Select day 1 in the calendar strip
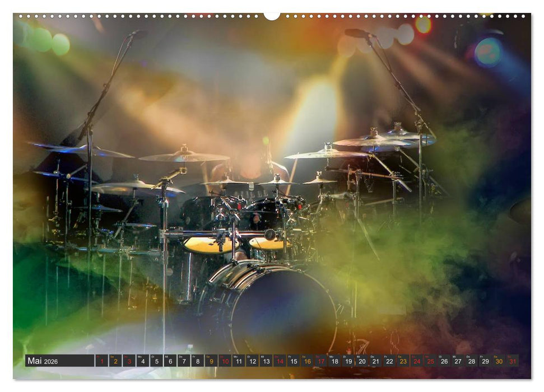 102,361
